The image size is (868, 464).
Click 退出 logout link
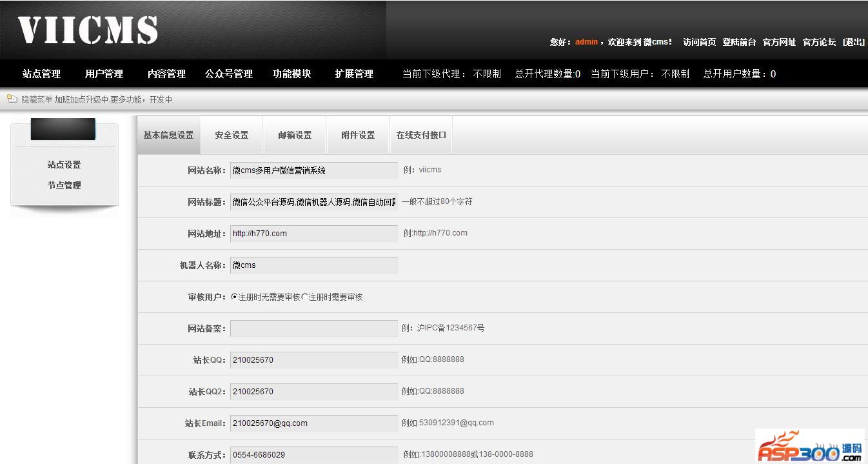(854, 42)
